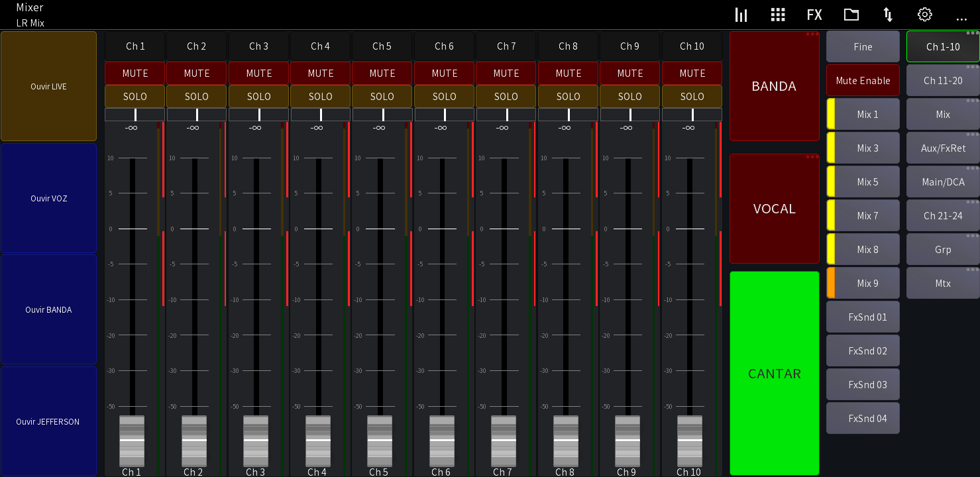
Task: Click the Ouvir JEFFERSON button
Action: tap(48, 421)
